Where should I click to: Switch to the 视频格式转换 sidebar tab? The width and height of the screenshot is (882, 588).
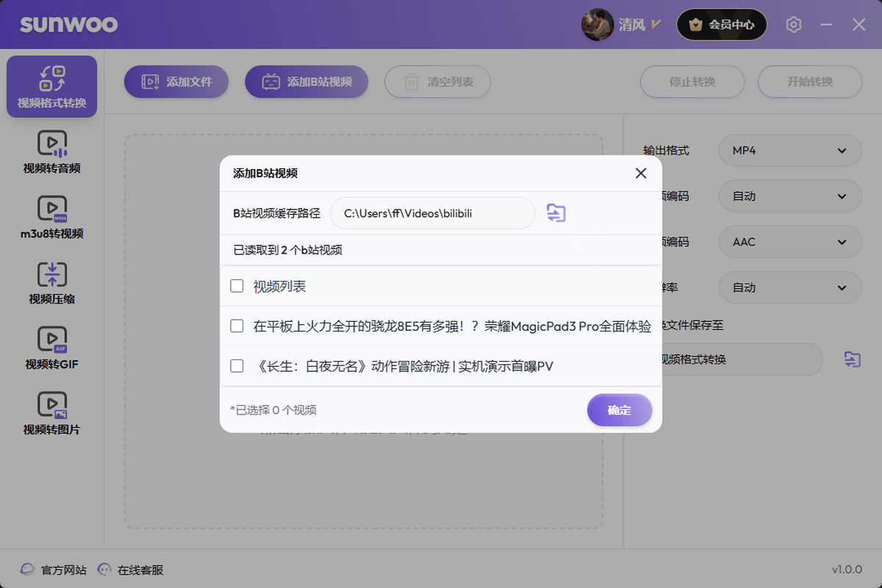click(51, 86)
